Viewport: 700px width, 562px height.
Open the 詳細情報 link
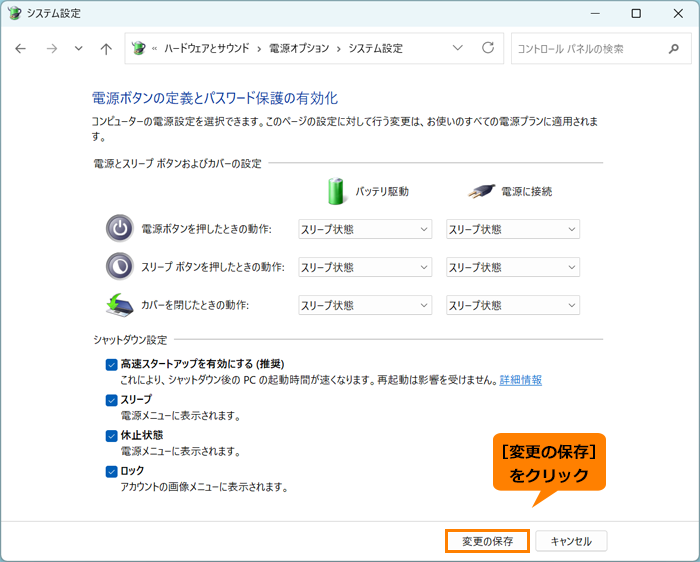521,380
